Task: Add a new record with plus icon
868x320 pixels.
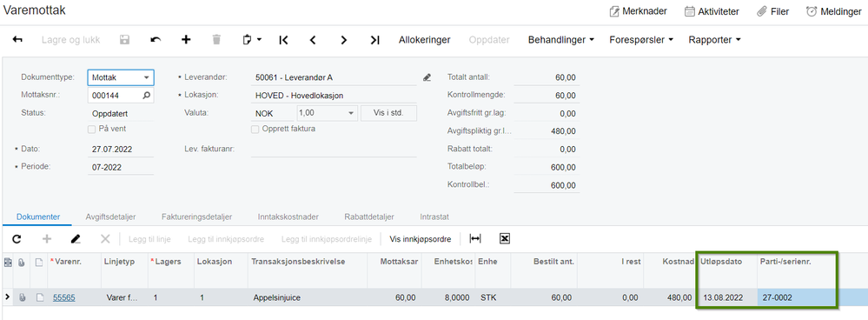Action: (x=186, y=40)
